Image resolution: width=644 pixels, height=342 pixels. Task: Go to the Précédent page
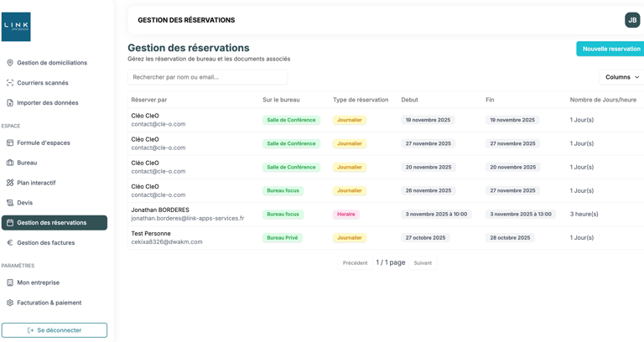(355, 263)
